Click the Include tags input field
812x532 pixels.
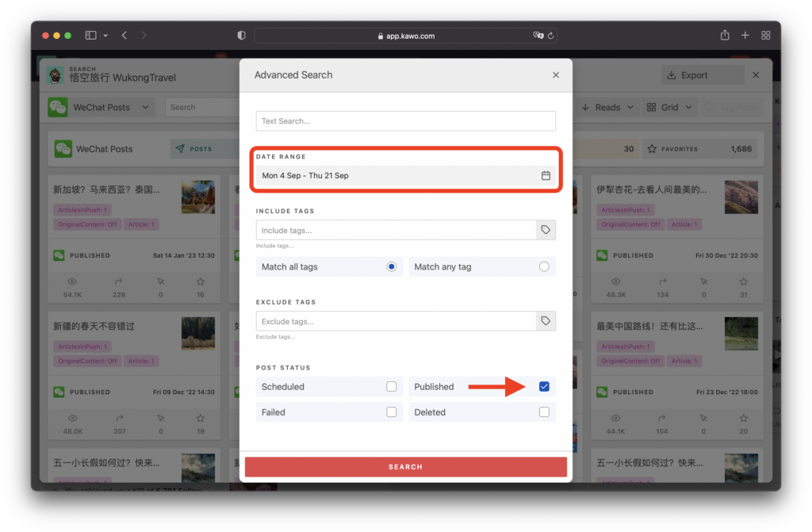(x=396, y=230)
